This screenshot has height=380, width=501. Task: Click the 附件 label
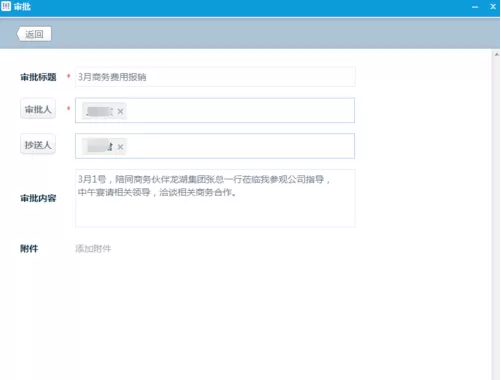[x=29, y=249]
